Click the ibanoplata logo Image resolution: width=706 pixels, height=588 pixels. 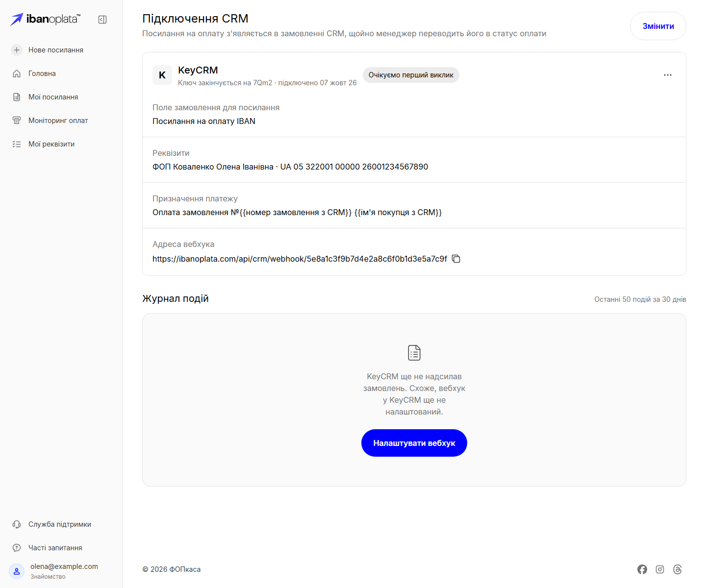[x=45, y=20]
